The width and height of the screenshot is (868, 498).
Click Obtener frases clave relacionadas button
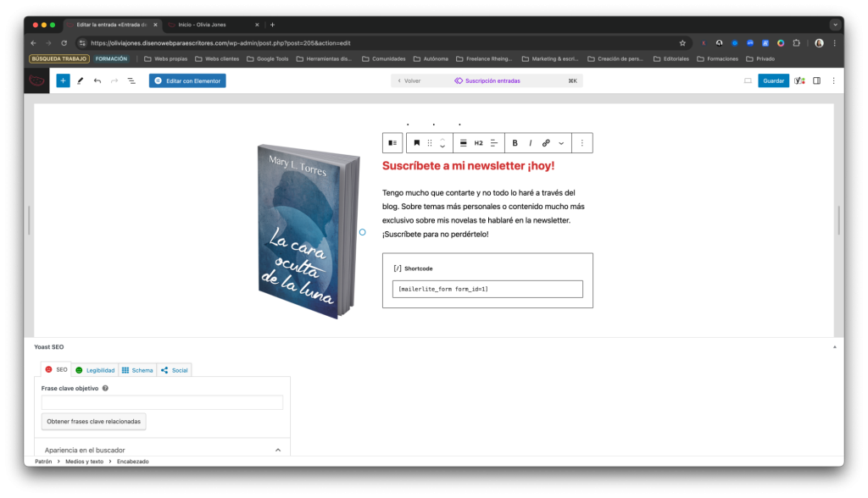click(94, 421)
